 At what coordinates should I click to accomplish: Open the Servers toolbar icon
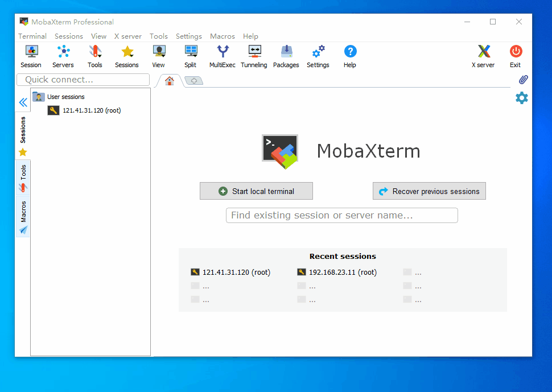pos(63,56)
